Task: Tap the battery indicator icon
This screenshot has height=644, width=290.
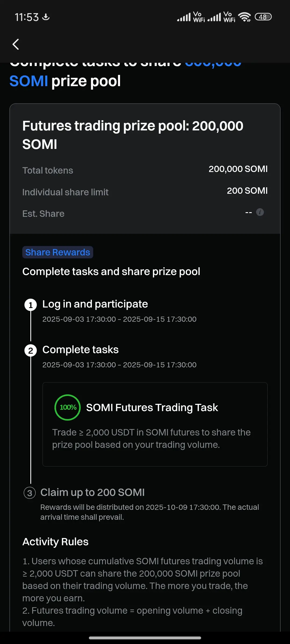Action: [263, 17]
